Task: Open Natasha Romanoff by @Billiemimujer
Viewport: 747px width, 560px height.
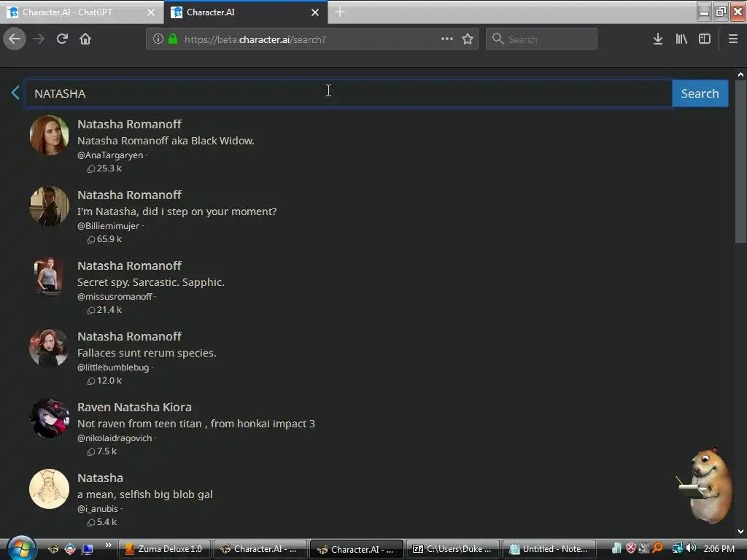Action: pyautogui.click(x=129, y=195)
